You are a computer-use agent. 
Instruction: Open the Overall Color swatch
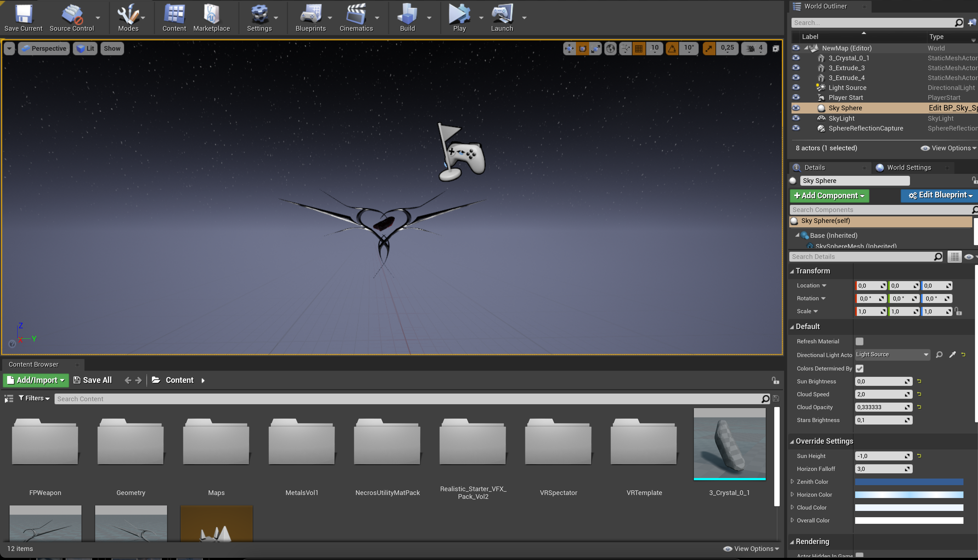coord(909,521)
